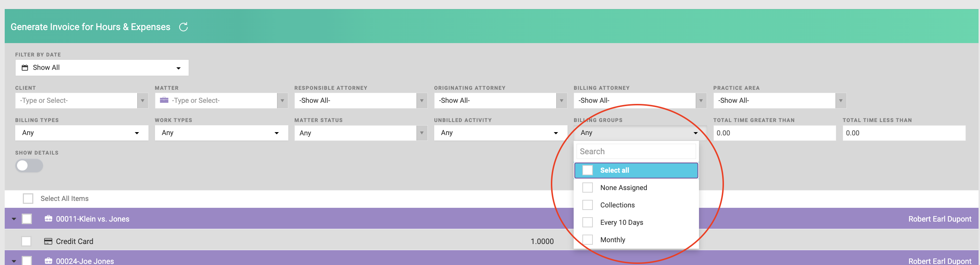Click Total Time Greater Than field
Viewport: 980px width, 265px height.
775,133
